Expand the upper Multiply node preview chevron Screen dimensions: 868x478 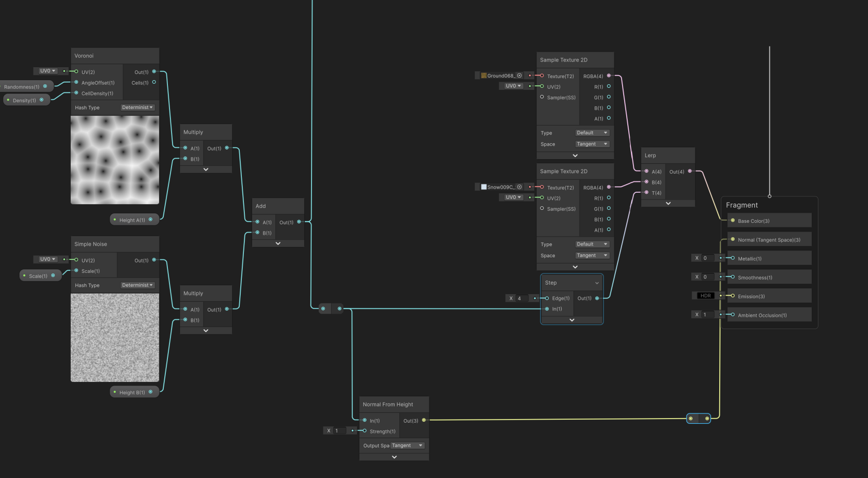206,169
